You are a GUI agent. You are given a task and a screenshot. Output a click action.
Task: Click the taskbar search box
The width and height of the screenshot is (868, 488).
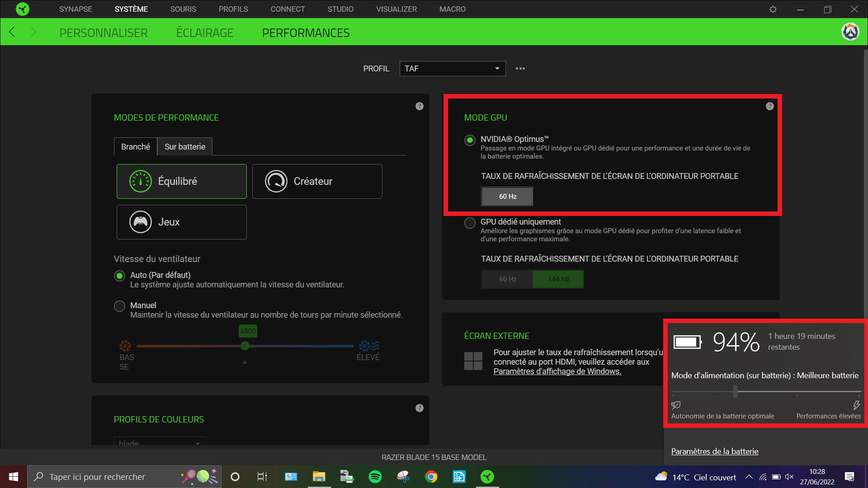pyautogui.click(x=124, y=477)
